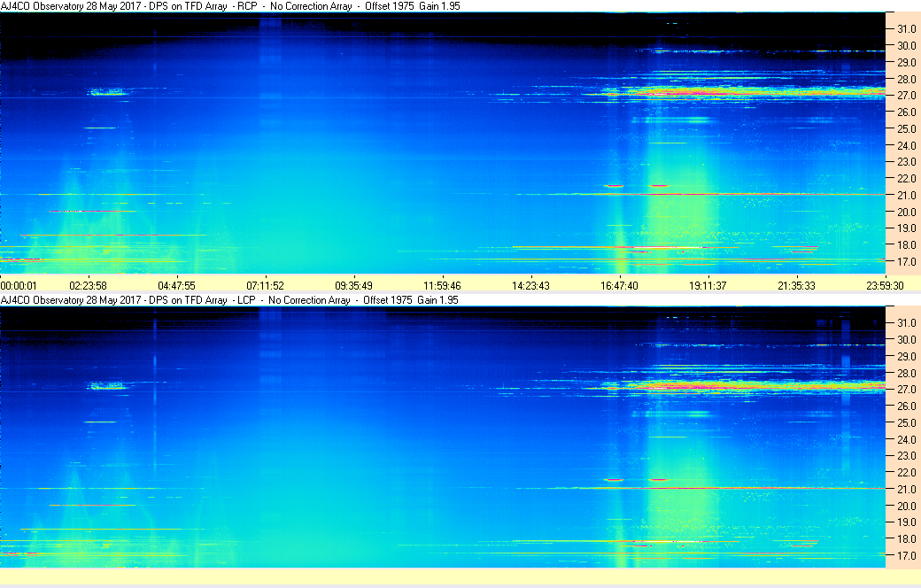Choose 18.0 on the RCP frequency scale
The height and width of the screenshot is (588, 921).
(906, 245)
